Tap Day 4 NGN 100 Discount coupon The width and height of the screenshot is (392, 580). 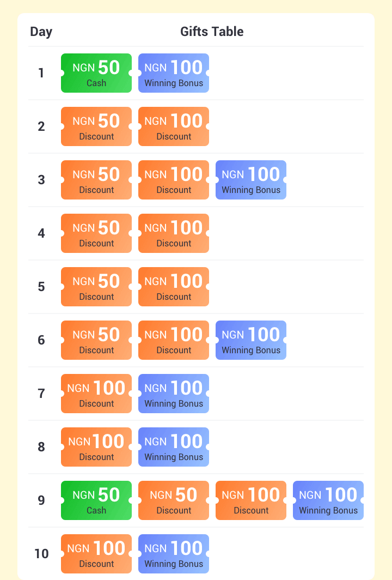click(x=174, y=233)
